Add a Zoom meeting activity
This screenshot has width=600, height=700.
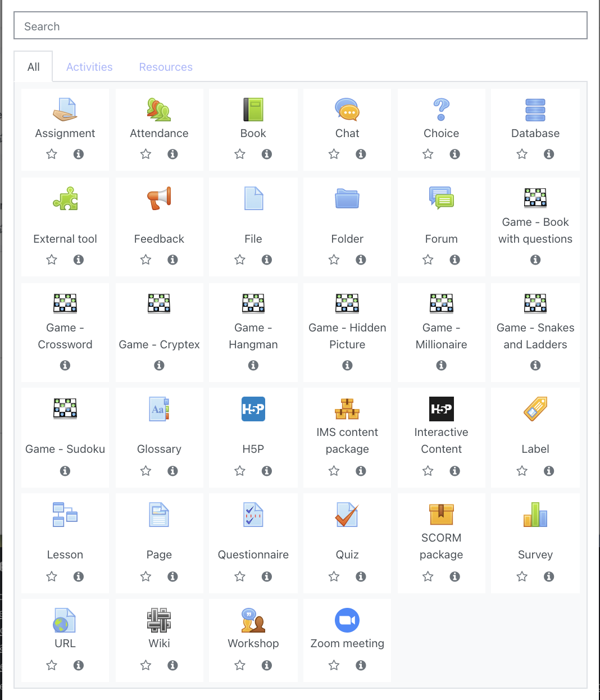point(347,621)
